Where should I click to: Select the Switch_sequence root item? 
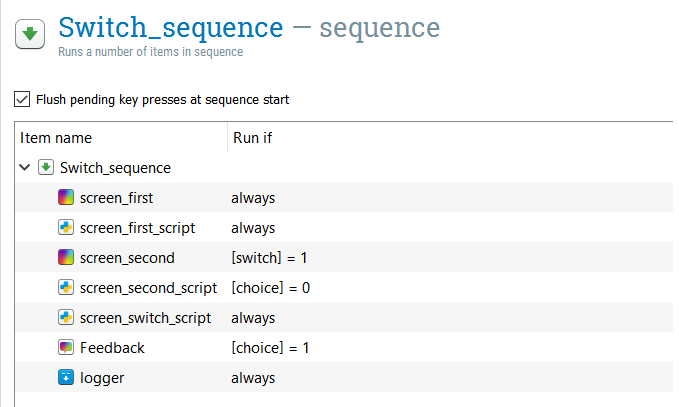(115, 168)
